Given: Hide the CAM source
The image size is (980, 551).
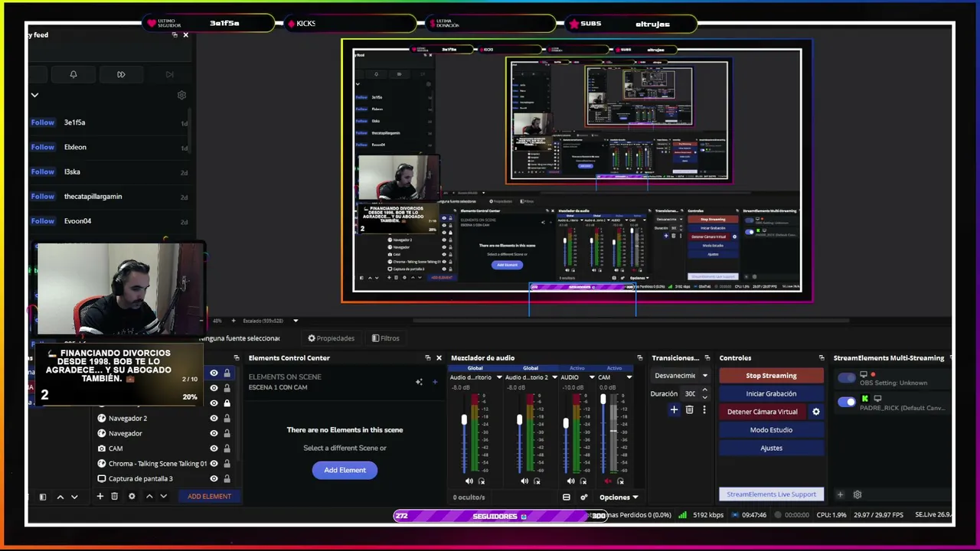Looking at the screenshot, I should click(x=214, y=448).
